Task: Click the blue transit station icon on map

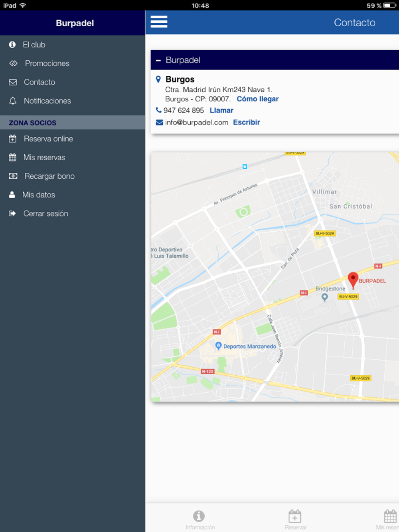Action: [x=245, y=167]
